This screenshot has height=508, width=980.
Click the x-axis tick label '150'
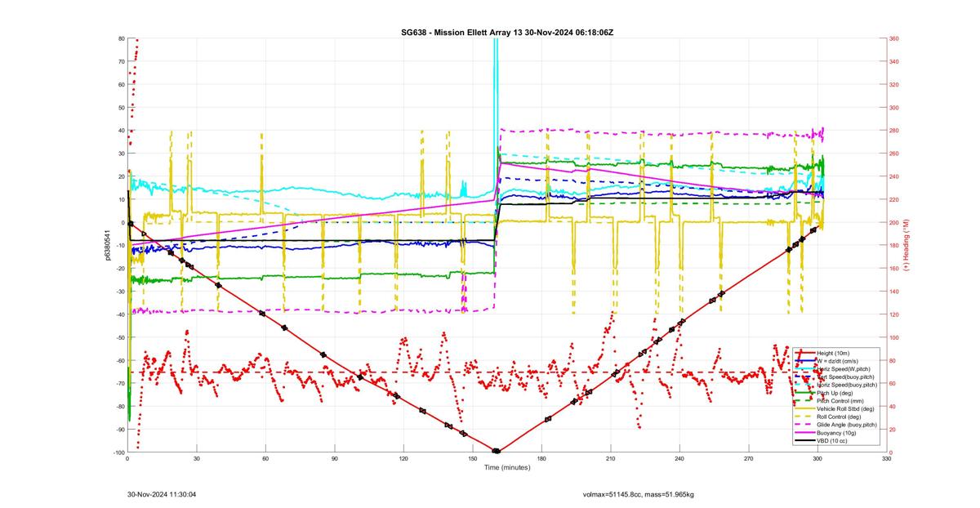(x=473, y=459)
